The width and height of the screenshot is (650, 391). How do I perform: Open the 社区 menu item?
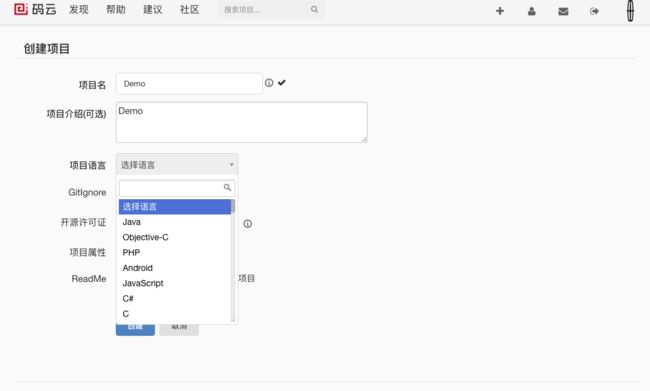click(x=189, y=10)
